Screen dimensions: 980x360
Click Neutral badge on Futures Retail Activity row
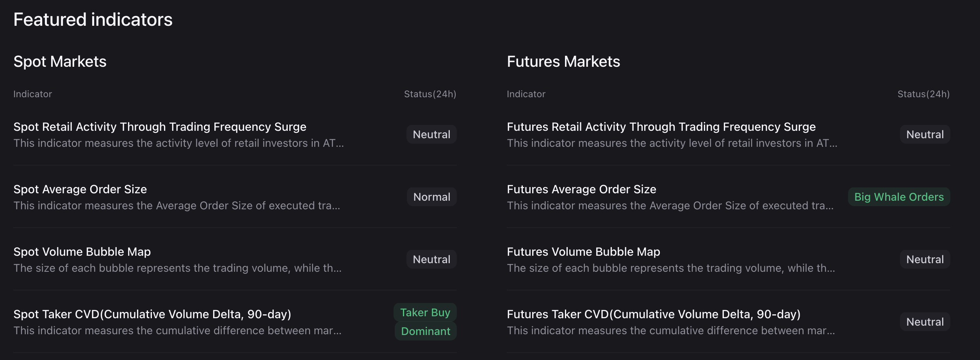tap(925, 134)
